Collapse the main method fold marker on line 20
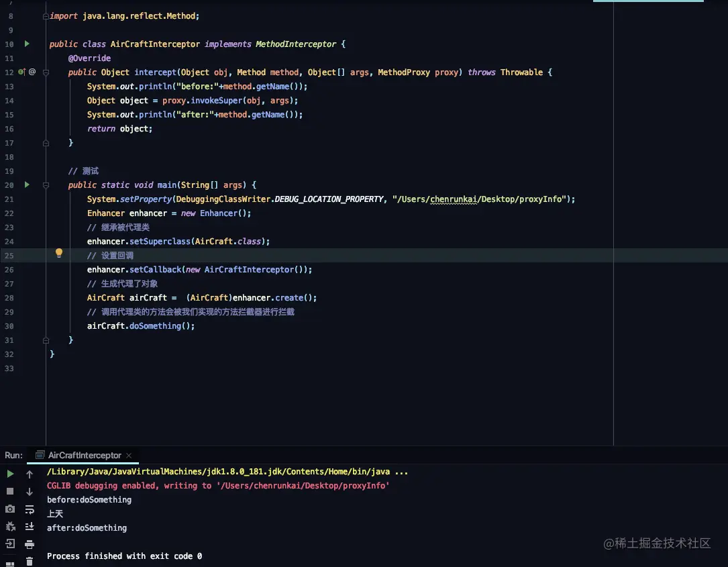This screenshot has height=567, width=728. tap(46, 185)
